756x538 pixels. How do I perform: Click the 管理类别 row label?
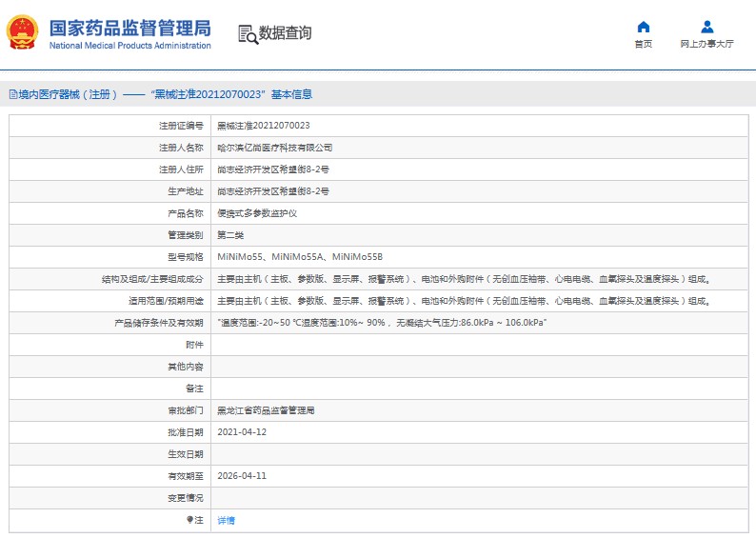[186, 235]
